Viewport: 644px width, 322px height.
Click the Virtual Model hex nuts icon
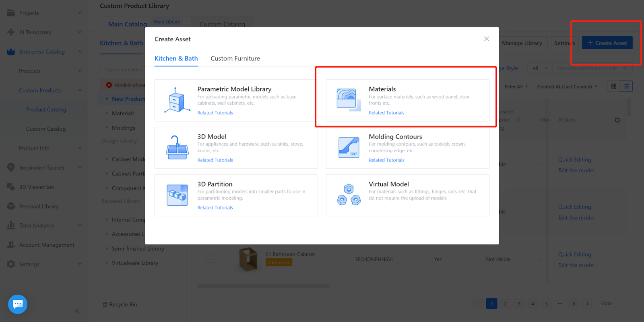click(x=349, y=195)
